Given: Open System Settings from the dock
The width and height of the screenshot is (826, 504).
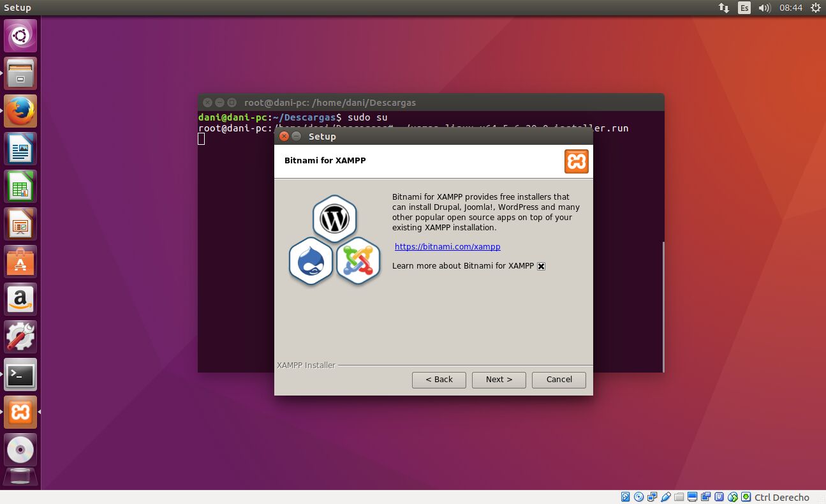Looking at the screenshot, I should click(x=20, y=337).
